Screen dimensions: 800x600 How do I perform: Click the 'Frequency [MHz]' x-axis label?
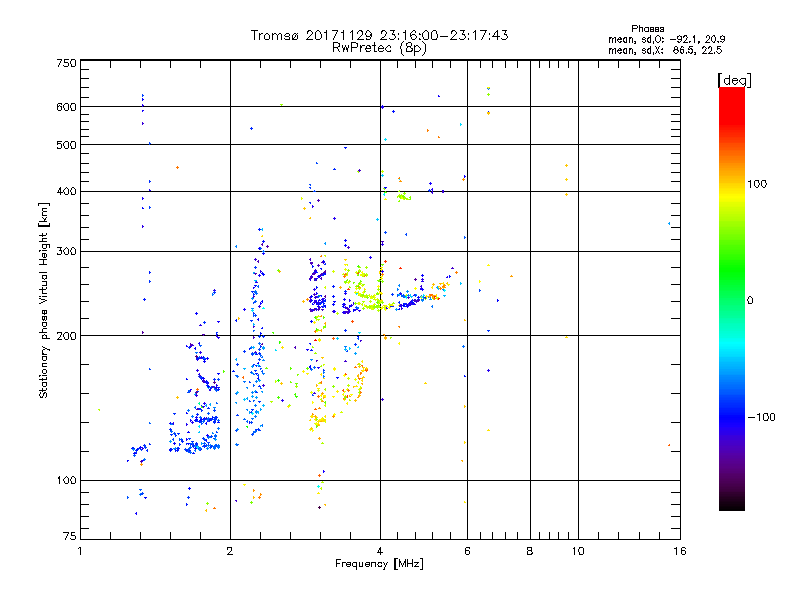click(x=379, y=564)
